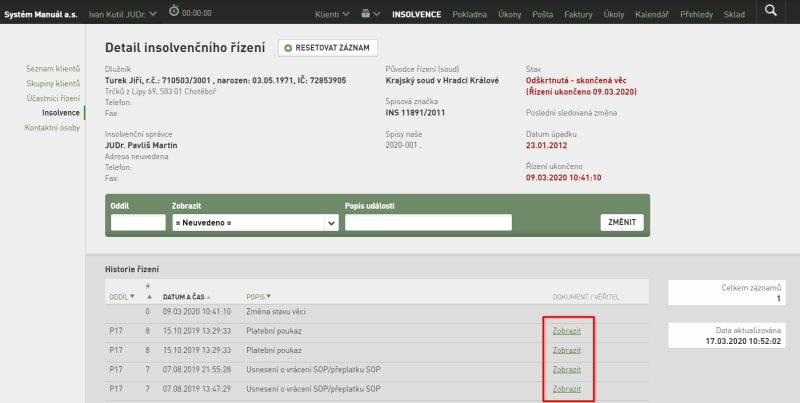This screenshot has height=403, width=800.
Task: Click the Data aktualizována 17.03.2020 10:52:02 value
Action: coord(743,341)
